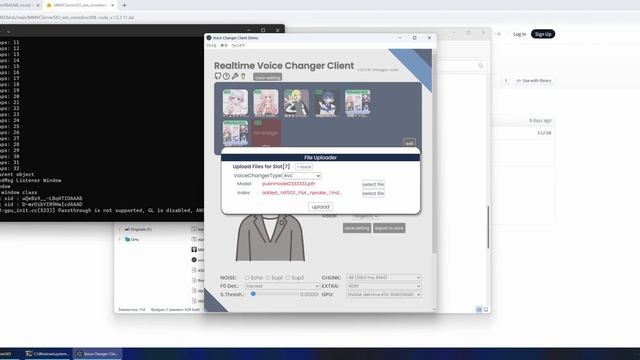
Task: Click the edit button in model slot panel
Action: click(x=409, y=143)
